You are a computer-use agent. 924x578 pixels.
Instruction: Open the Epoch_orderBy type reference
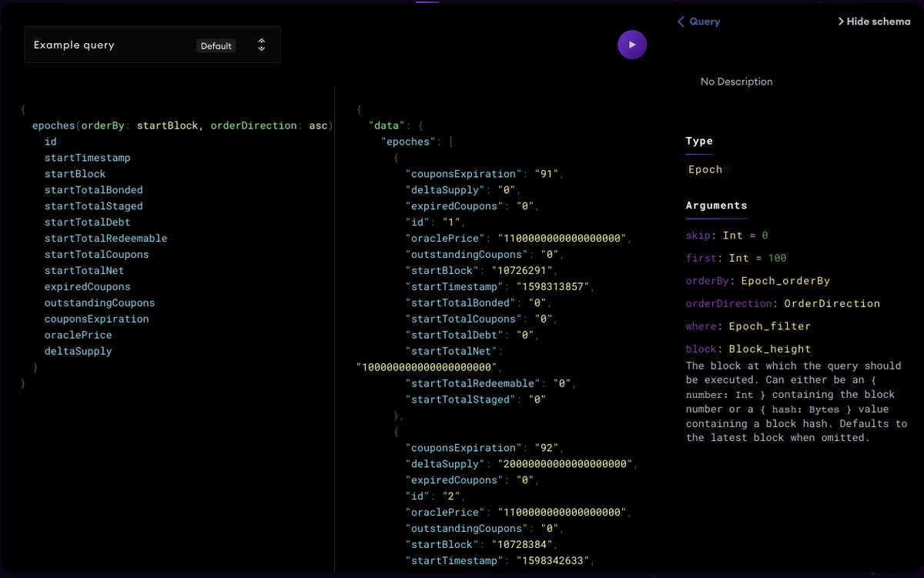tap(784, 280)
